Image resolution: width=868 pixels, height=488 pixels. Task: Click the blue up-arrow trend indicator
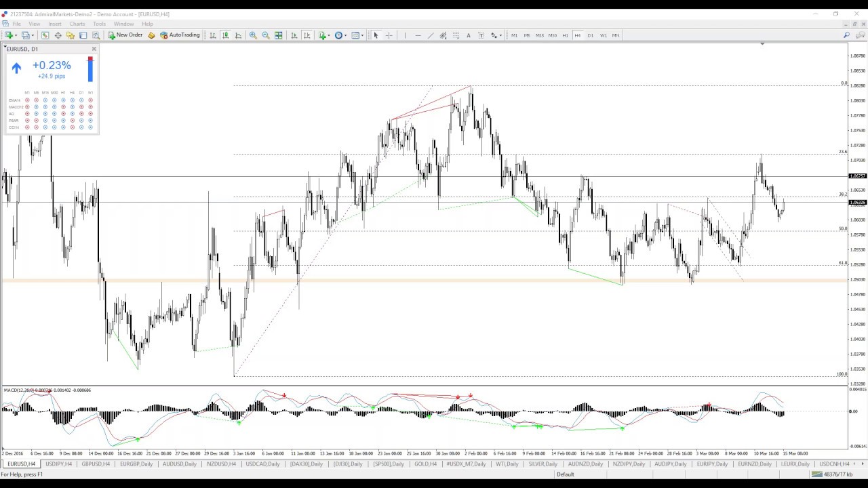tap(16, 68)
